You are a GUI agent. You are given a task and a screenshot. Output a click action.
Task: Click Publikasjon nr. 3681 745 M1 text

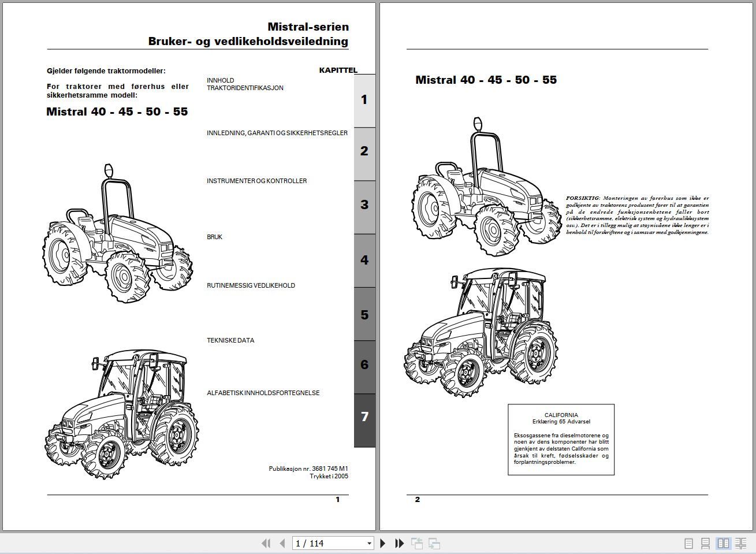(x=308, y=469)
